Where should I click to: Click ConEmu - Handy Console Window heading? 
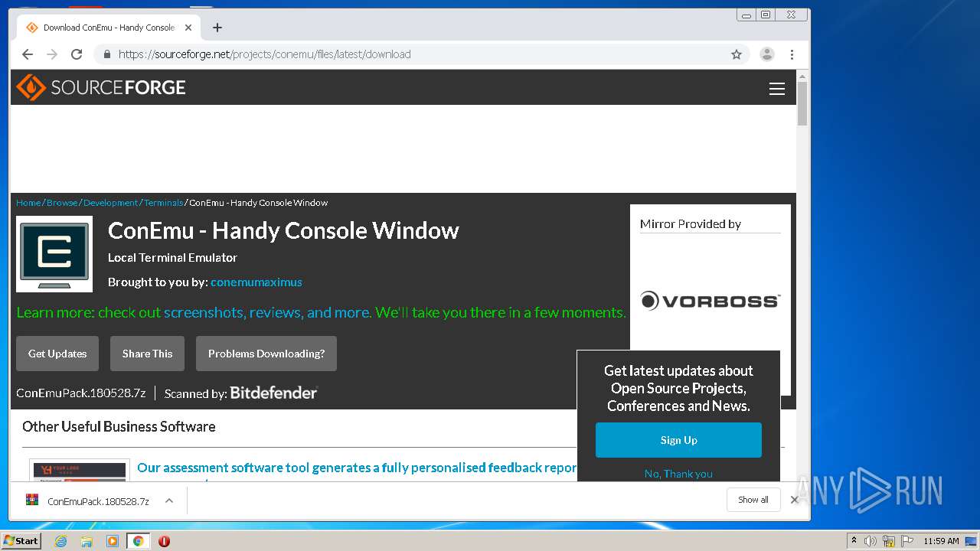283,230
